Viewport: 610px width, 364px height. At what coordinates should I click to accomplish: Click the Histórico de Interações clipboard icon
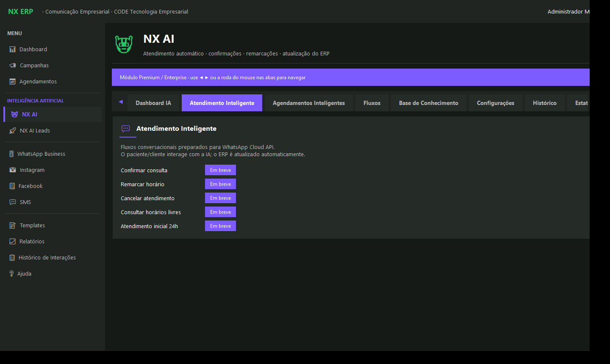pos(12,258)
